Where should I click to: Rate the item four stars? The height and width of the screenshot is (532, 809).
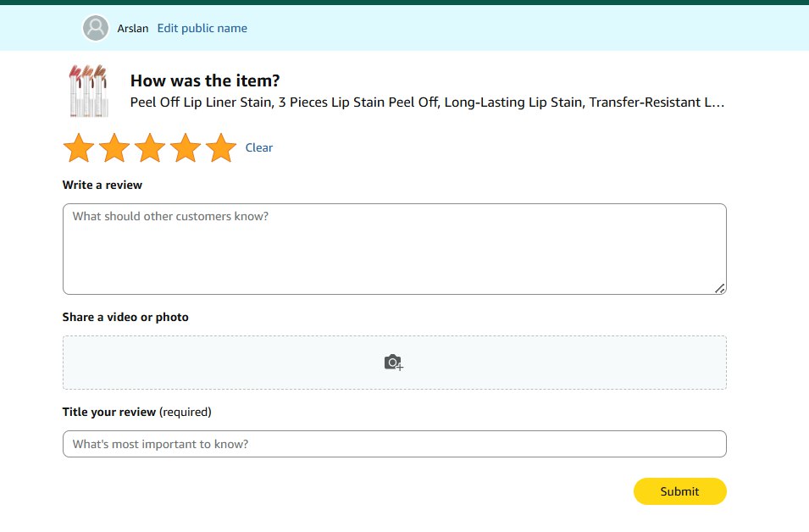(186, 147)
